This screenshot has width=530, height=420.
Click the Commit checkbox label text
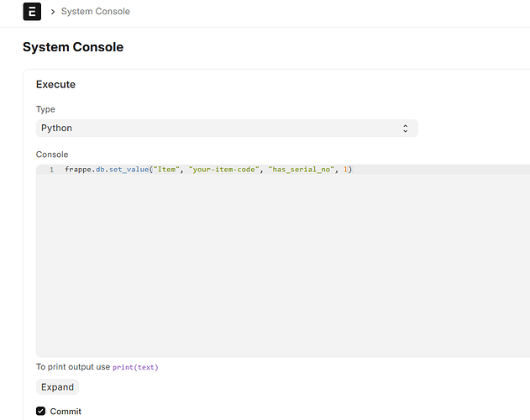(x=66, y=411)
